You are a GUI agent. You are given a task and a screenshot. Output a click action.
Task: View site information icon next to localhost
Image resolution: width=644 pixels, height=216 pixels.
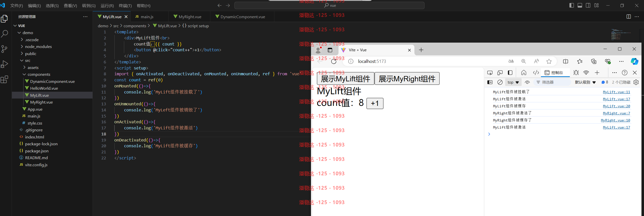click(x=351, y=61)
